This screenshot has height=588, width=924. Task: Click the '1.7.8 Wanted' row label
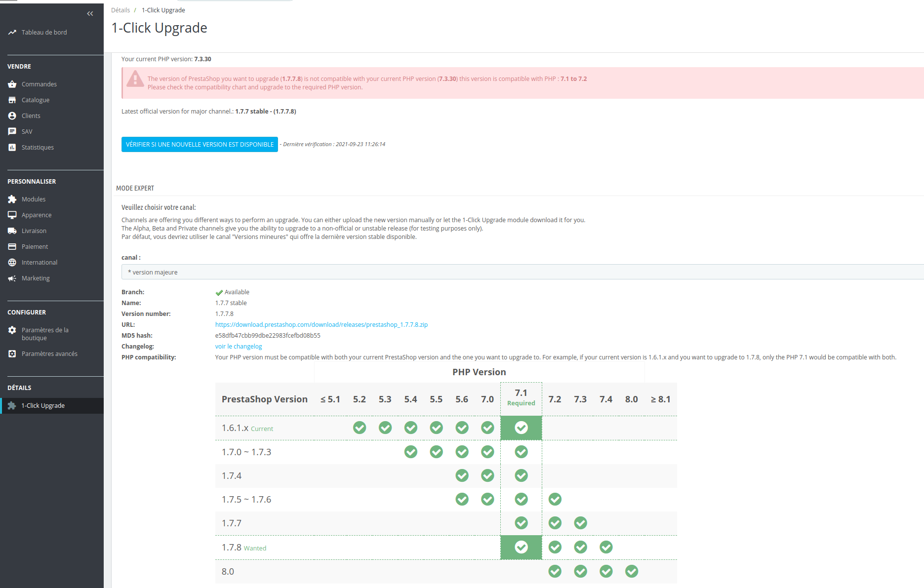pos(244,548)
